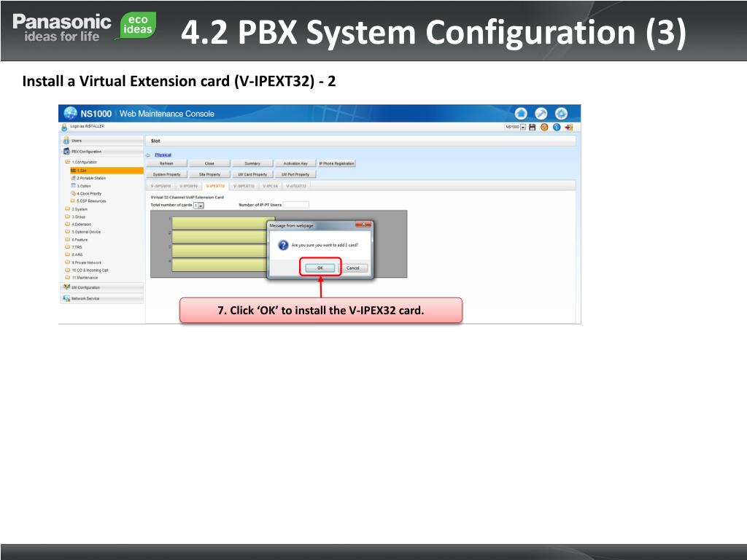Expand the 7.TRS folder

pyautogui.click(x=68, y=246)
